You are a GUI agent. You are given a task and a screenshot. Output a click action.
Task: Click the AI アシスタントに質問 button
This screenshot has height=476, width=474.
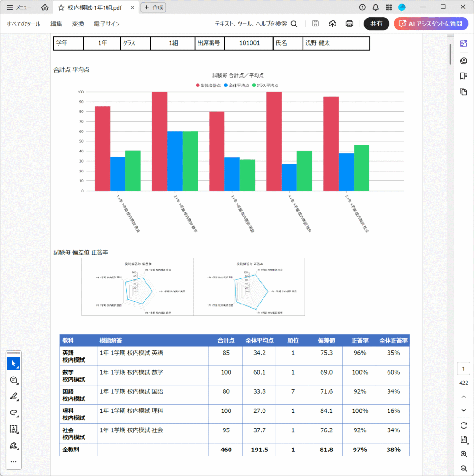[x=431, y=24]
